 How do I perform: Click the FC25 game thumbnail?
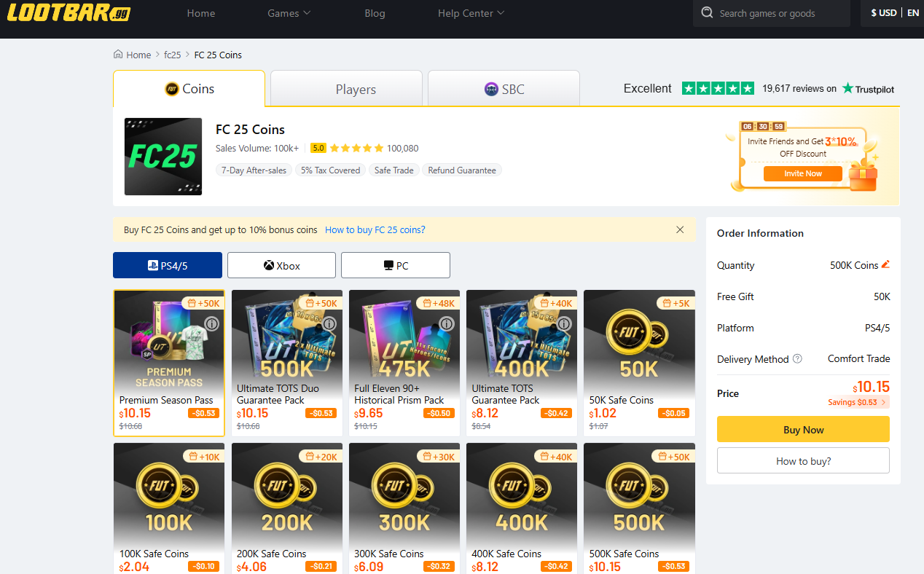[x=163, y=157]
